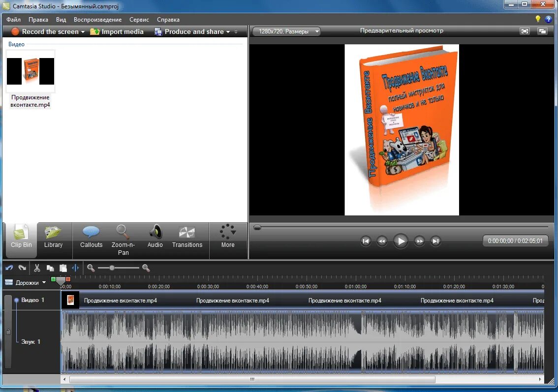The image size is (558, 392).
Task: Click the Play button
Action: pyautogui.click(x=401, y=241)
